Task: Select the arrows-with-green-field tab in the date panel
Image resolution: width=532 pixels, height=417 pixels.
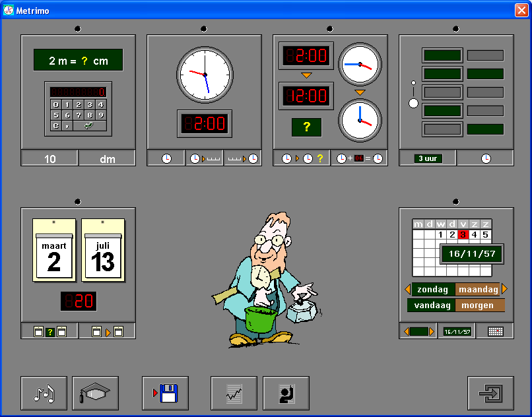Action: click(418, 331)
